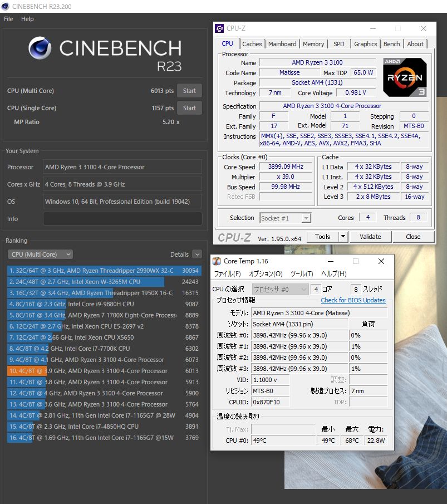This screenshot has width=447, height=504.
Task: Select ranking entry 15 Core i7-4850HQ
Action: tap(105, 427)
